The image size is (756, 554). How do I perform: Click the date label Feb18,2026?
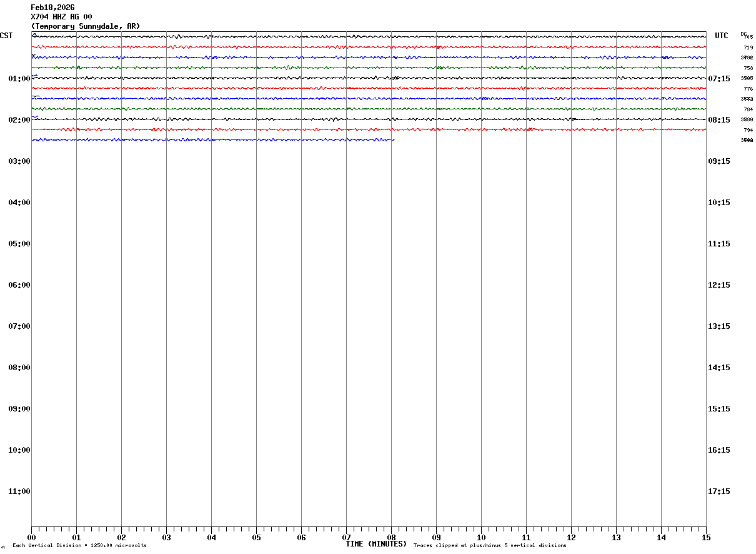(x=52, y=8)
